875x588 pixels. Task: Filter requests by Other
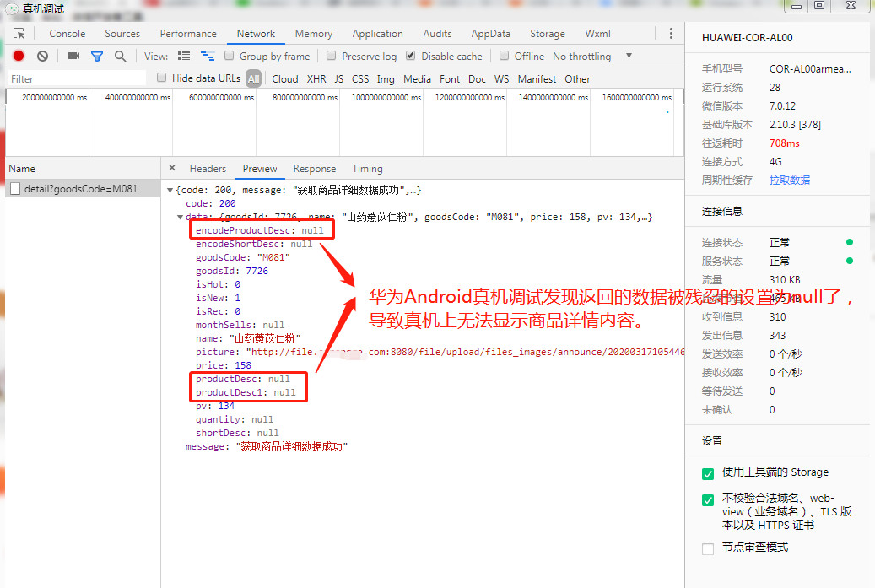[577, 78]
